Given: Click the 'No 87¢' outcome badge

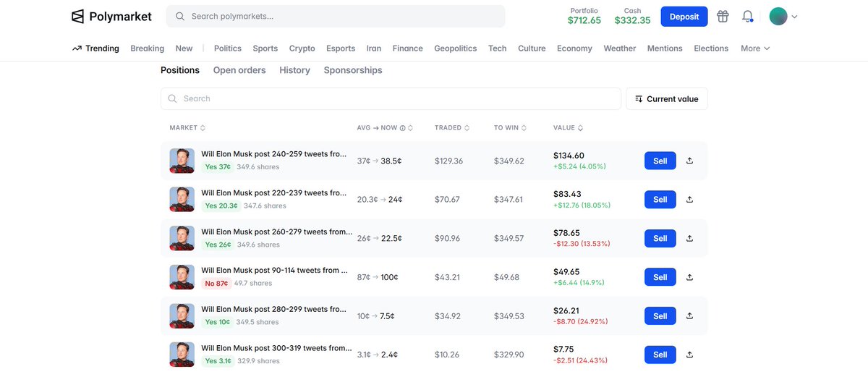Looking at the screenshot, I should click(x=216, y=284).
